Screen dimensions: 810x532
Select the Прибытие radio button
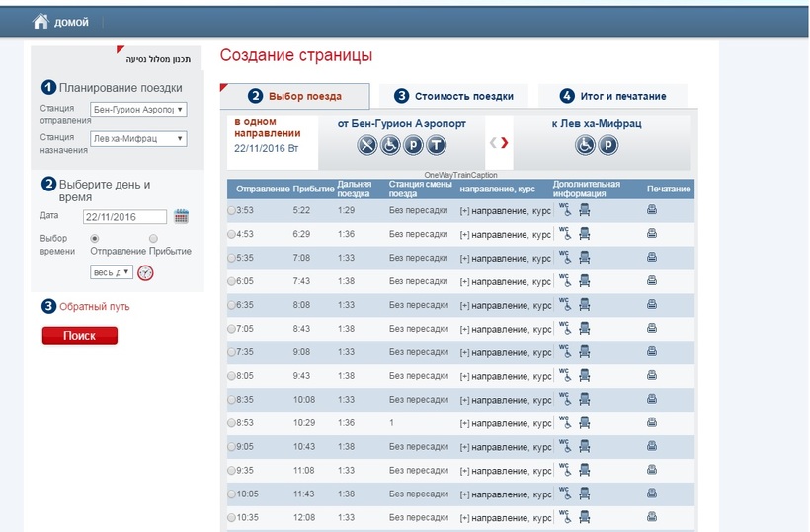153,238
